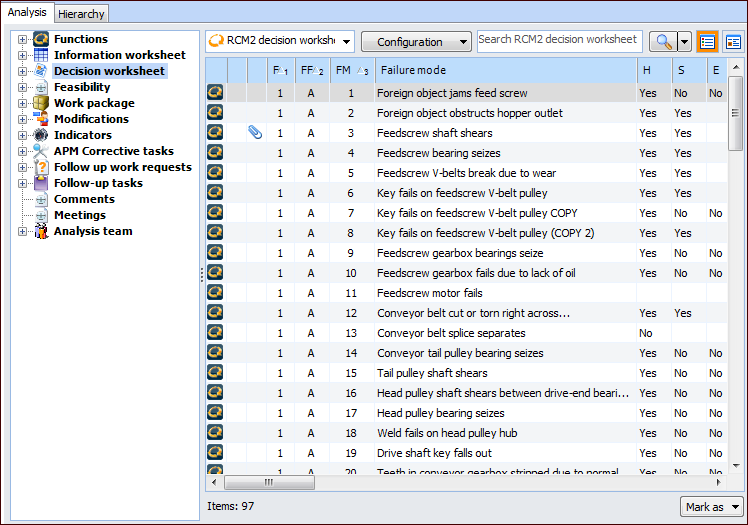
Task: Click row icon for Drive shaft key falls out
Action: pos(215,453)
